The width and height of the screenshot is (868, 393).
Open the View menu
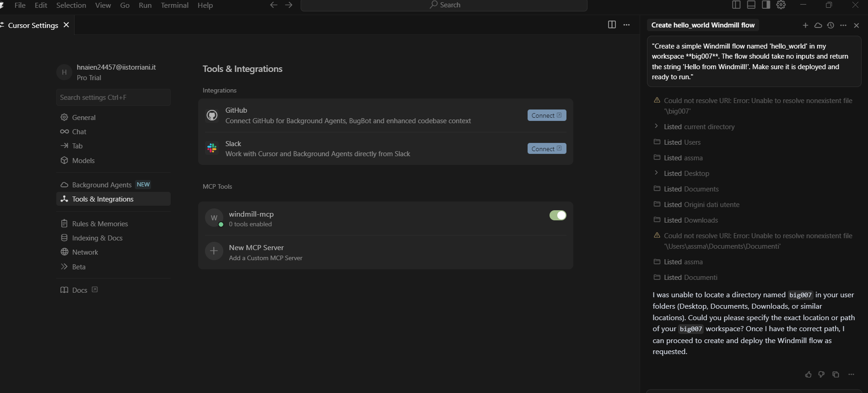[x=103, y=5]
